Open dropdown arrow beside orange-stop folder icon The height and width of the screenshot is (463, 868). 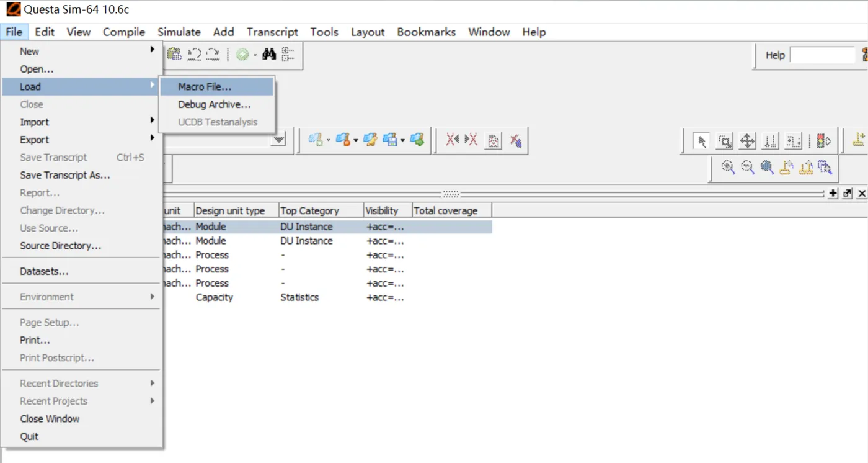(356, 141)
